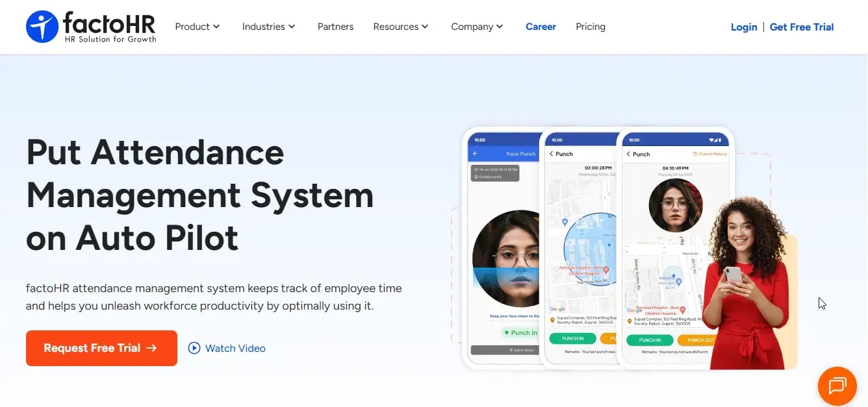Open the Login link
The image size is (868, 407).
coord(743,27)
